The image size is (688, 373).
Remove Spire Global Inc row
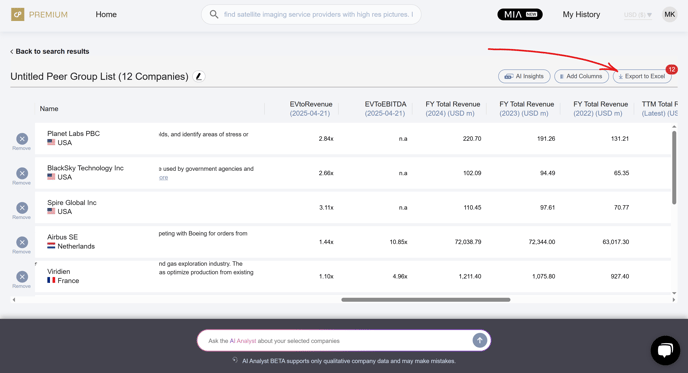22,208
